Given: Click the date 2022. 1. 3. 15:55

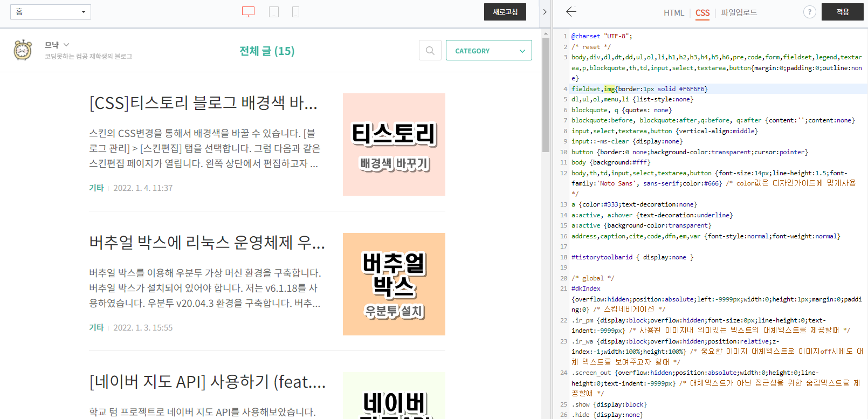Looking at the screenshot, I should (143, 327).
